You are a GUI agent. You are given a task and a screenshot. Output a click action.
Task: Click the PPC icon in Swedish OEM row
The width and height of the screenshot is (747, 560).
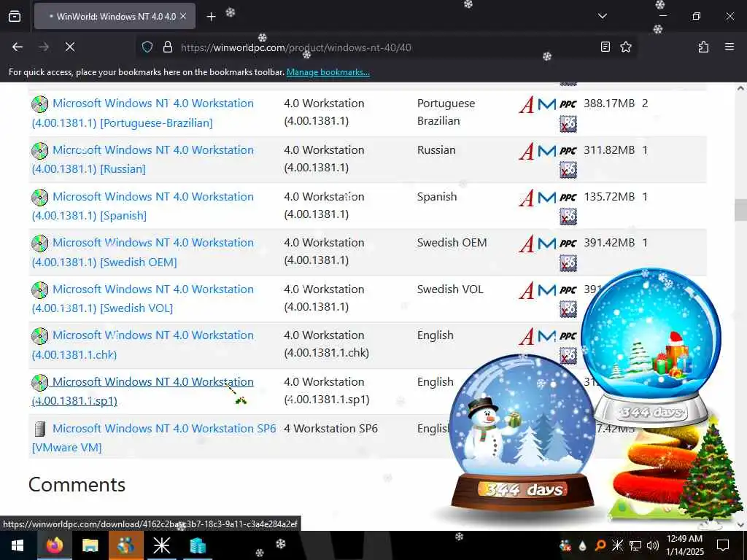click(x=568, y=244)
